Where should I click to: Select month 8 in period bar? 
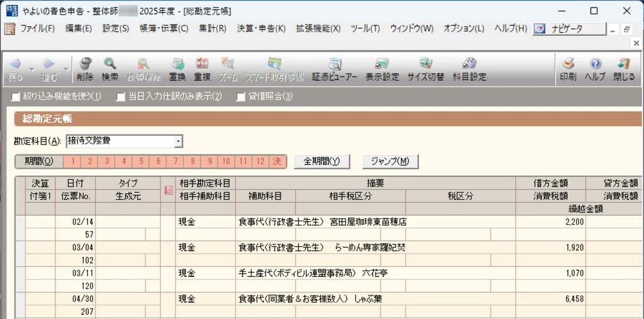(192, 161)
